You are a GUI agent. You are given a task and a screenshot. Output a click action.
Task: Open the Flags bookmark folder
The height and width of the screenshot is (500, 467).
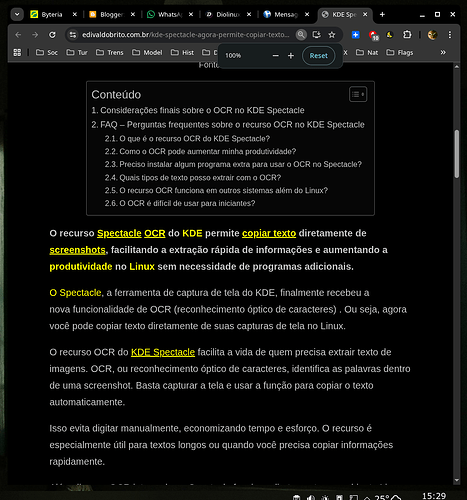400,52
